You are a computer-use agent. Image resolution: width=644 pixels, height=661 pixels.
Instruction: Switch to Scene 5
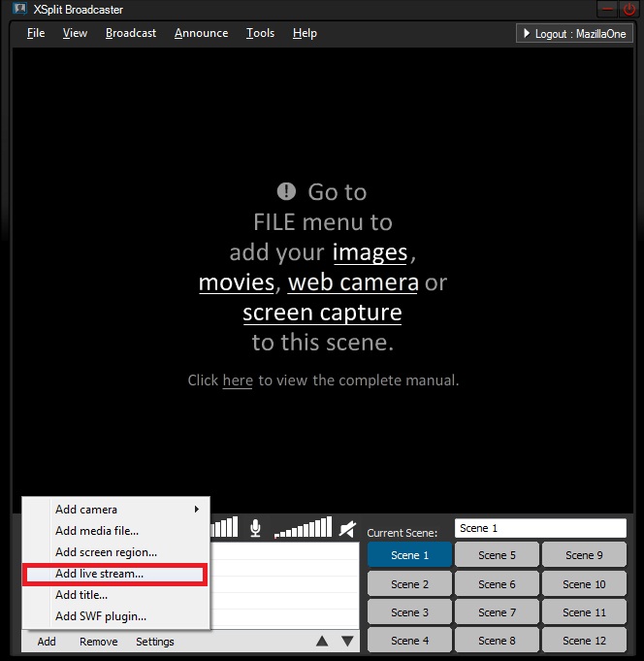497,555
